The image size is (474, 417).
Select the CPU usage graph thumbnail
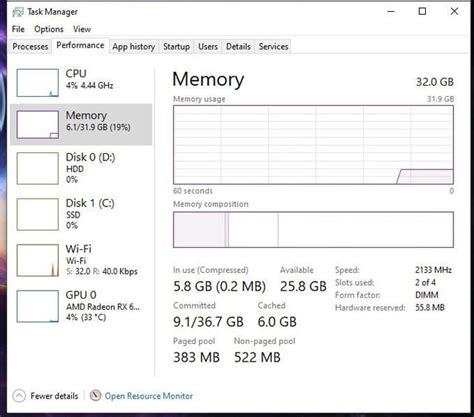(38, 83)
